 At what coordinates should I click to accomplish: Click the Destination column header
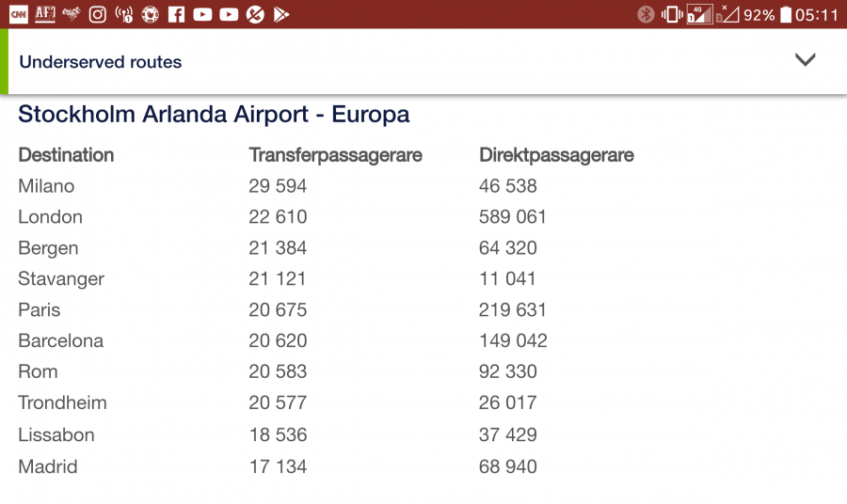(x=66, y=155)
